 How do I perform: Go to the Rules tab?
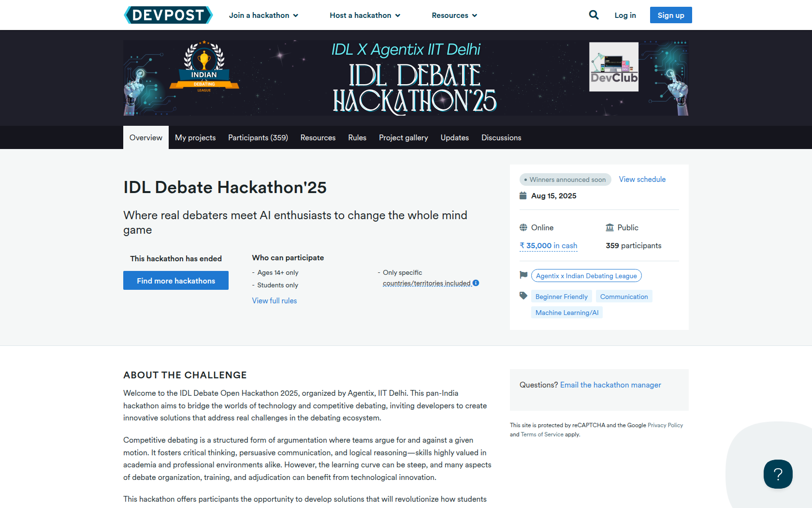click(x=357, y=138)
